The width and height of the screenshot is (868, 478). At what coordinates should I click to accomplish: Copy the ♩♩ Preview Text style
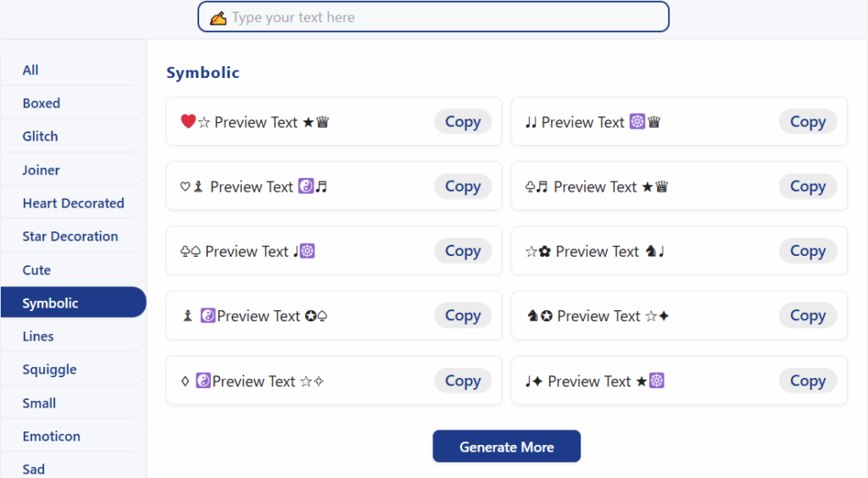(808, 122)
